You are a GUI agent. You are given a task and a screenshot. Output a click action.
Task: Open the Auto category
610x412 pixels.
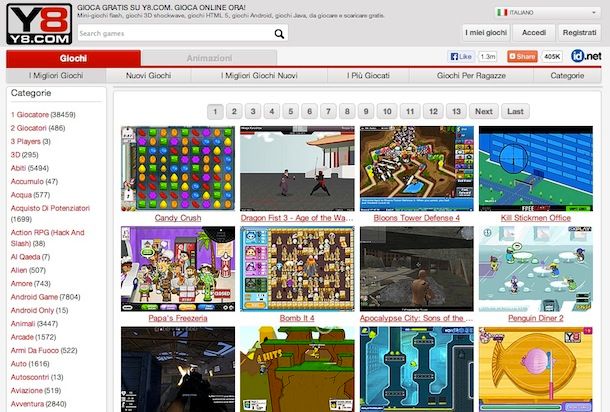coord(19,364)
